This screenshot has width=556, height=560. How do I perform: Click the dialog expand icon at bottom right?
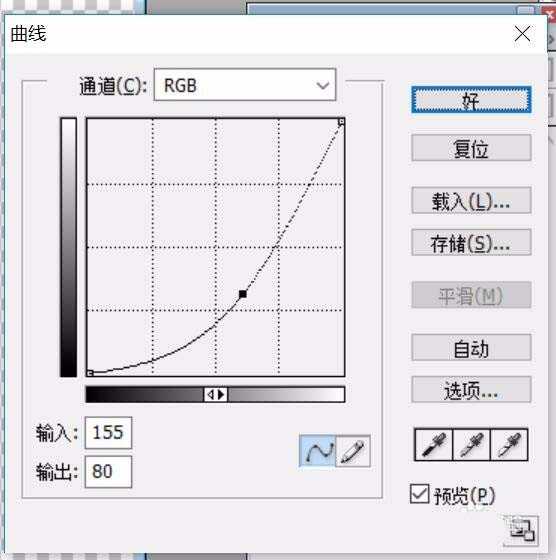[x=521, y=531]
